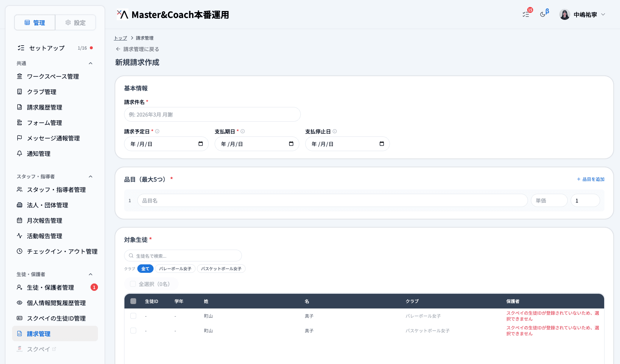Click the 月次報告管理 calendar icon
This screenshot has width=620, height=364.
coord(20,220)
